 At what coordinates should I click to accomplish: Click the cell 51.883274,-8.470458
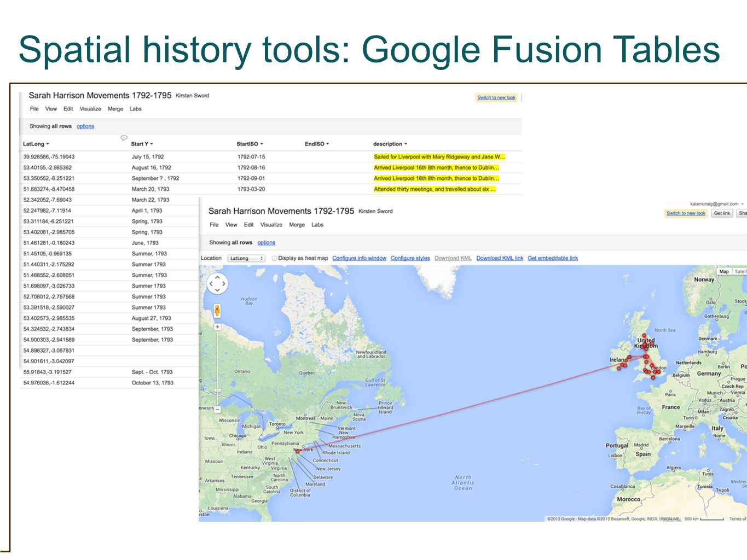(x=49, y=189)
